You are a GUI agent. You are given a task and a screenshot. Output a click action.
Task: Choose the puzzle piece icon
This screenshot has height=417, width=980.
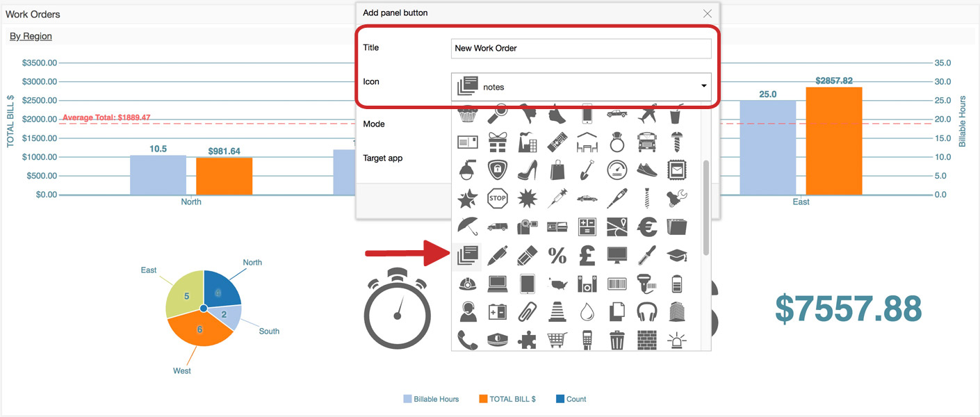pos(528,340)
